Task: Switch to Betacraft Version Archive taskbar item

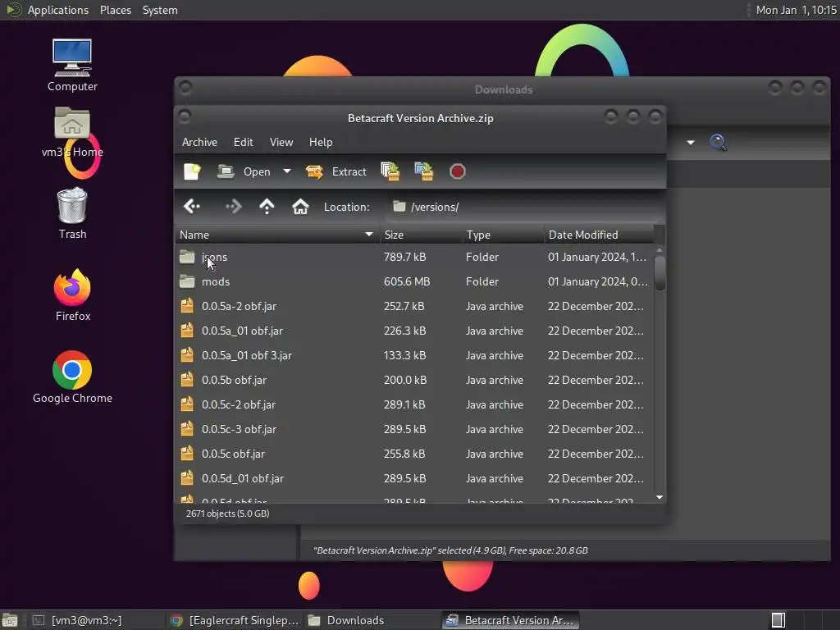Action: [510, 620]
